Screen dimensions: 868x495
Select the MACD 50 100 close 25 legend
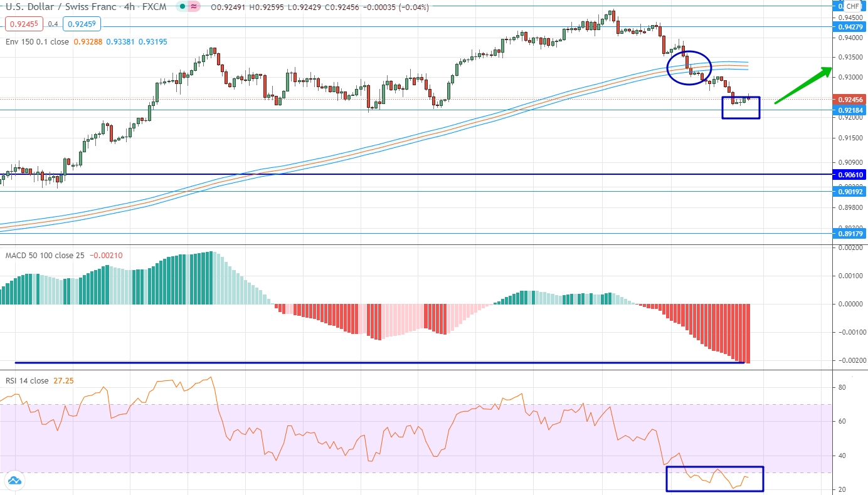(x=45, y=255)
